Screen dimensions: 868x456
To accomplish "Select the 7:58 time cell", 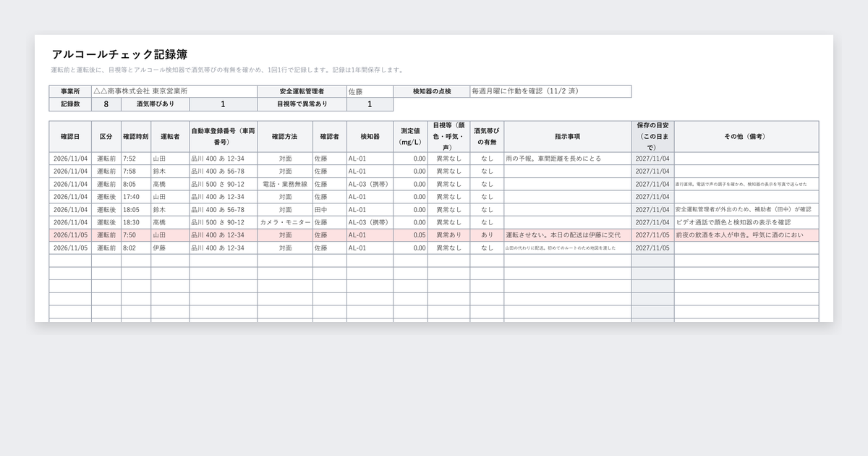I will click(136, 172).
